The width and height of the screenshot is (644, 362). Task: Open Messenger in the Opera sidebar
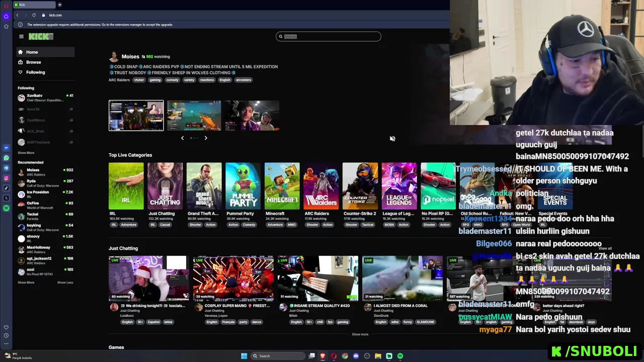click(6, 148)
